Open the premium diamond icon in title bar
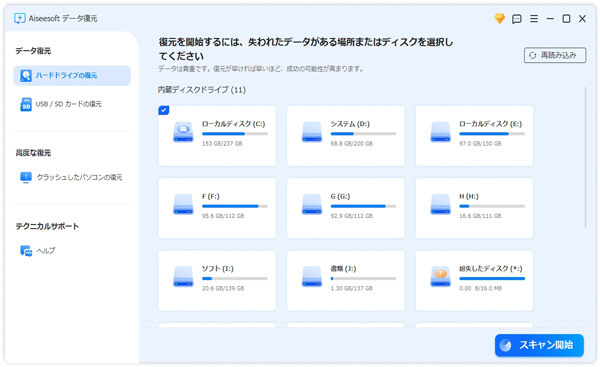Viewport: 600px width, 367px height. 499,18
